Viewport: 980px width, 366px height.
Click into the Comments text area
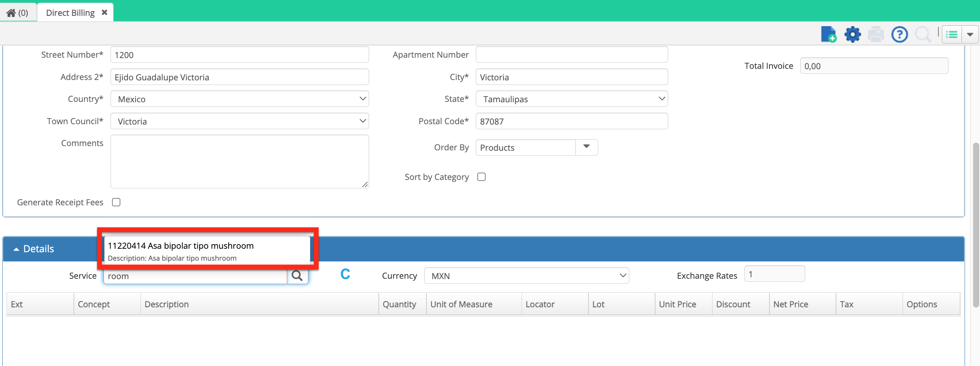click(x=239, y=161)
